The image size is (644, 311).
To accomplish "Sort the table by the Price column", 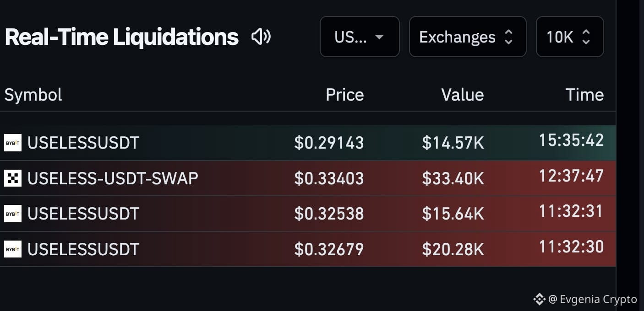I will [344, 95].
